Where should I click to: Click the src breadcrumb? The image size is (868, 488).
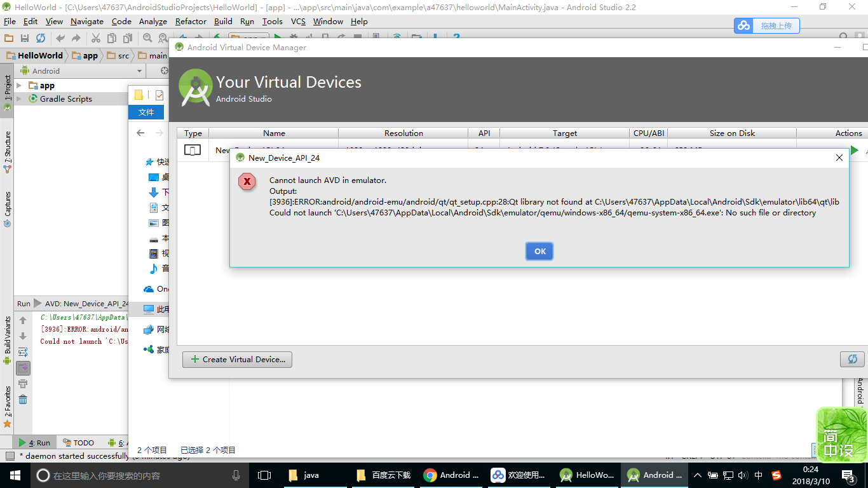click(118, 55)
